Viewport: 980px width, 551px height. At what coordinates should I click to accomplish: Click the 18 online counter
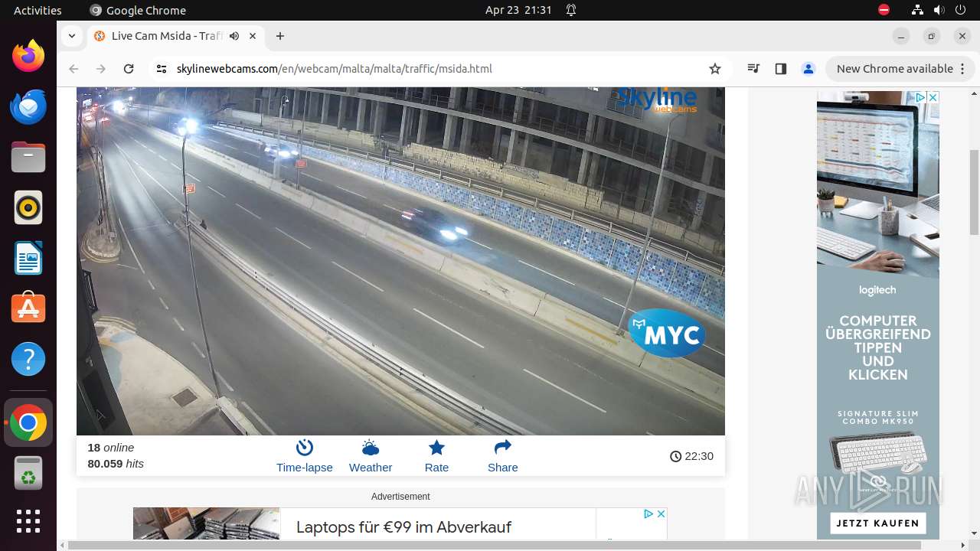[111, 448]
